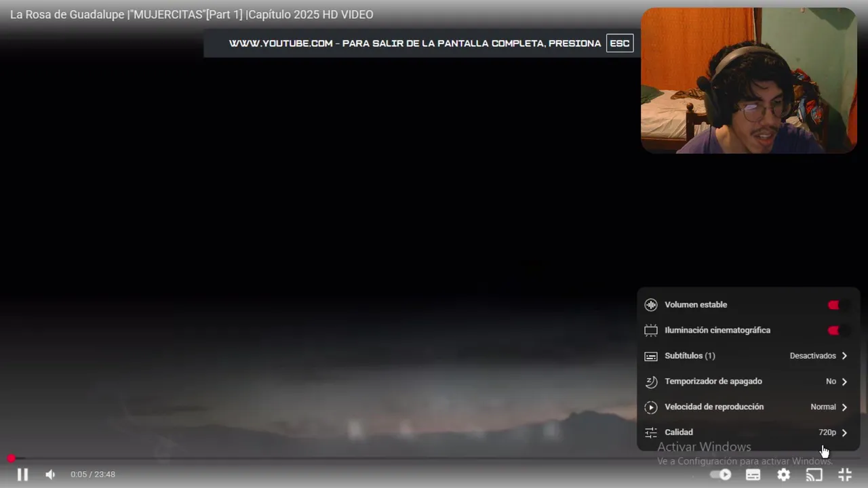Expand the Desactivados subtitles chevron

coord(844,356)
